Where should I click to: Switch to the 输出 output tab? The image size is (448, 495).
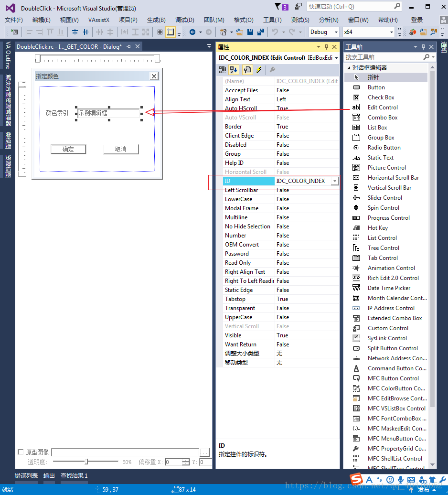[x=49, y=476]
